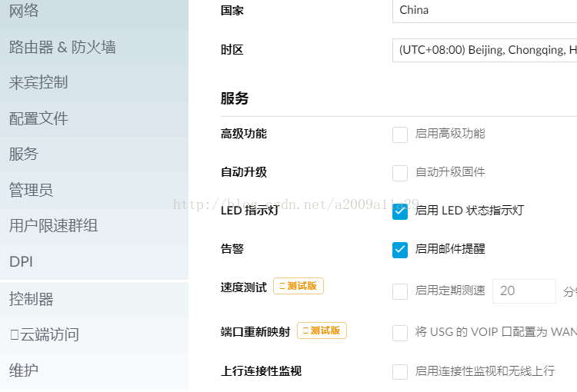
Task: Expand the 时区 timezone dropdown
Action: (485, 50)
